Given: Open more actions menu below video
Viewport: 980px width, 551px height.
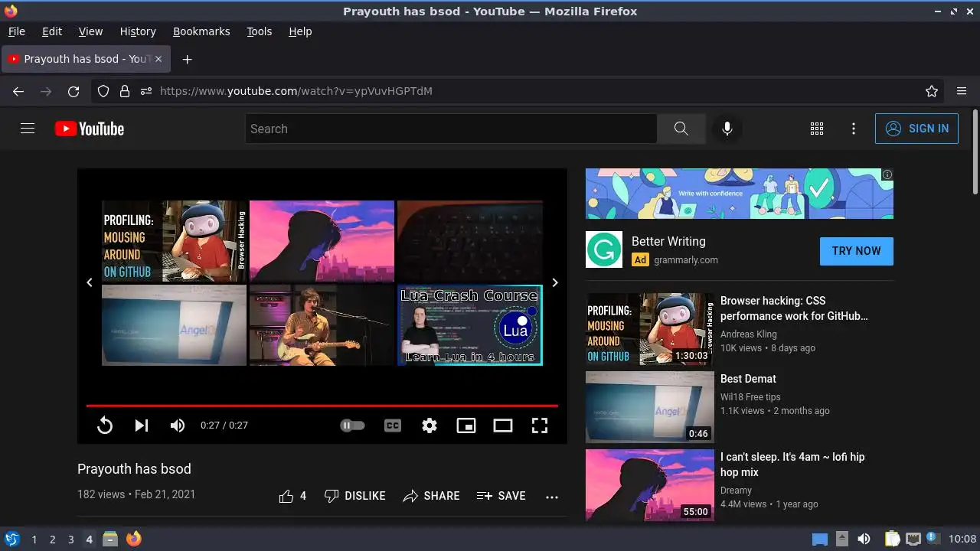Looking at the screenshot, I should tap(552, 497).
